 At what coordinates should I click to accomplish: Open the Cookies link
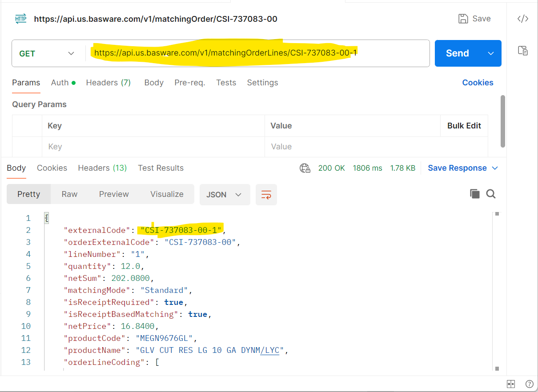[478, 83]
